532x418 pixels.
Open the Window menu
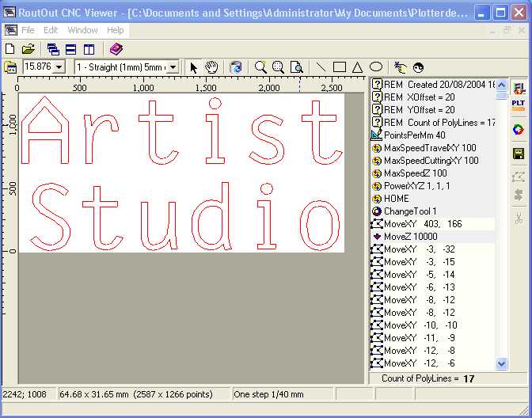pos(82,30)
